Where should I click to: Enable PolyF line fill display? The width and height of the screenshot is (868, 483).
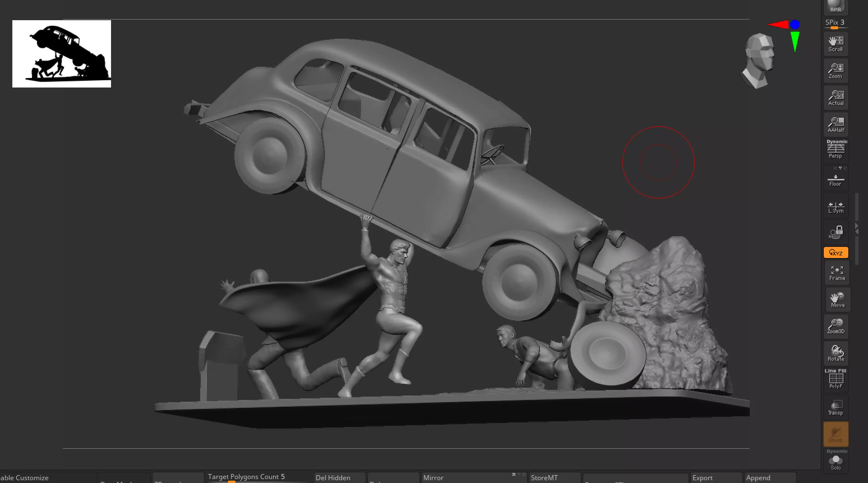(x=836, y=380)
